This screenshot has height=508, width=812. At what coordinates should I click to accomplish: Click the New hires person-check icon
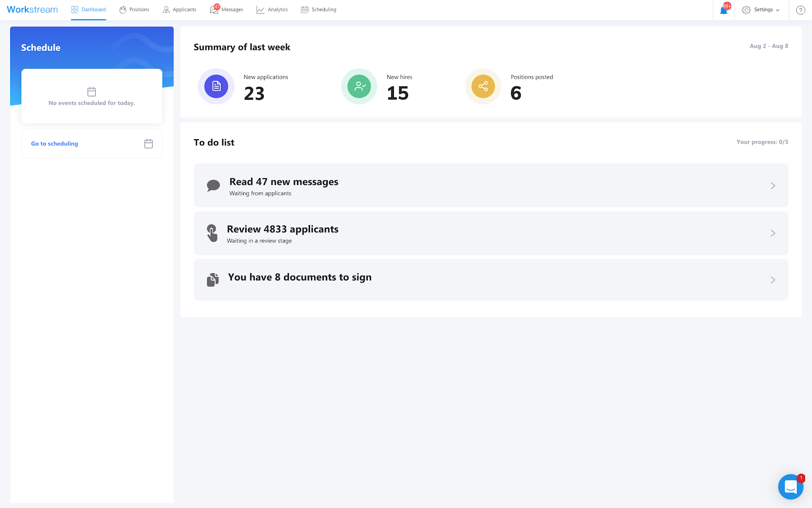(359, 86)
